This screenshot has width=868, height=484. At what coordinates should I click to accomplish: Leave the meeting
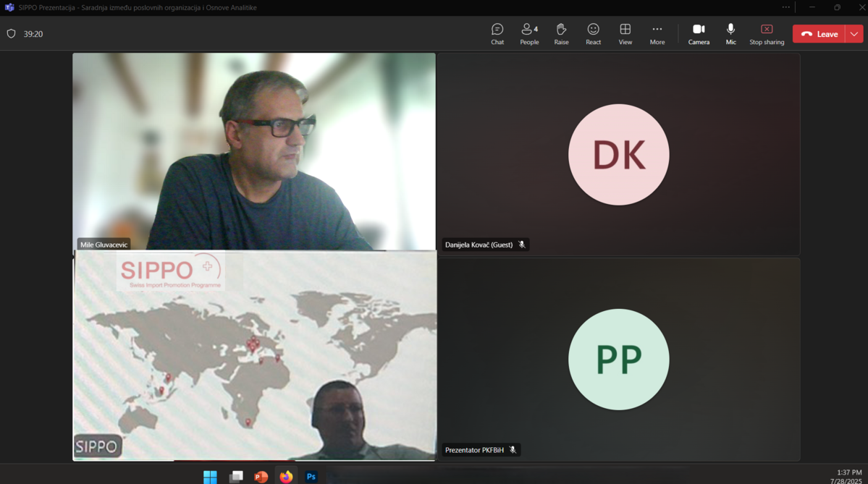click(x=822, y=33)
